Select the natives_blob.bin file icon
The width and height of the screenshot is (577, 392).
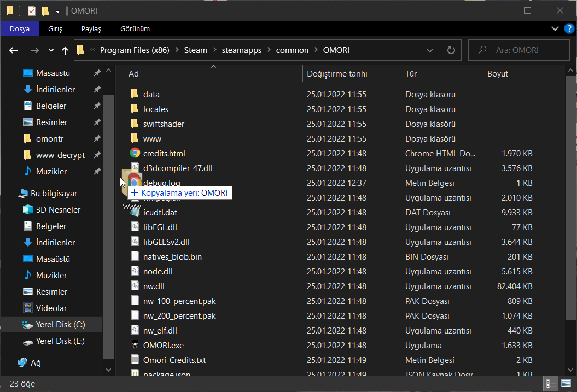click(x=135, y=256)
